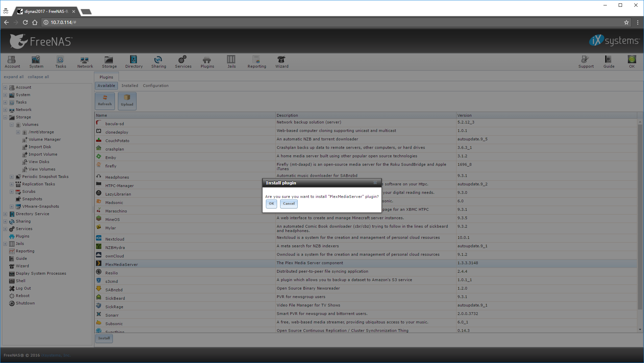
Task: Bookmark this page with star icon
Action: [x=626, y=22]
